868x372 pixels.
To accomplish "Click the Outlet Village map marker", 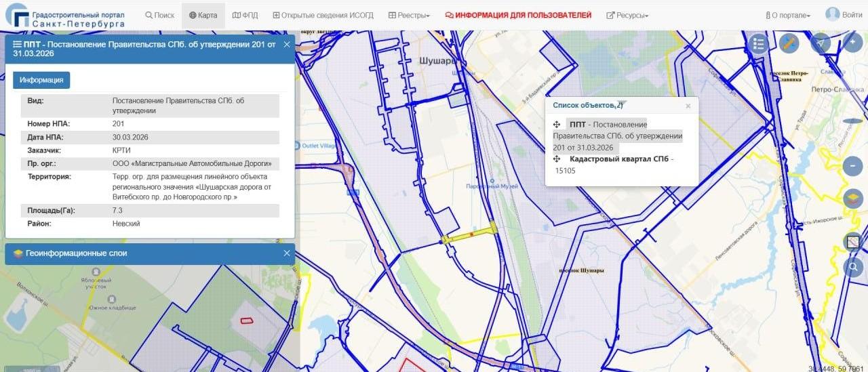I will [297, 145].
